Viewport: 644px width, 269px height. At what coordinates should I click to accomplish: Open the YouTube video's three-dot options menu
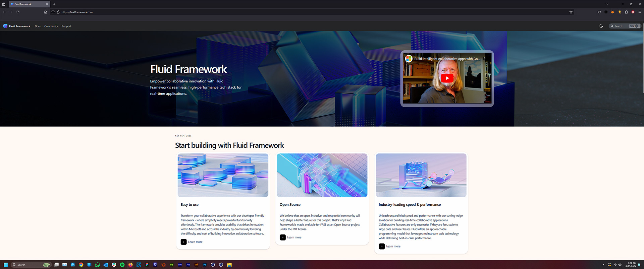(485, 59)
